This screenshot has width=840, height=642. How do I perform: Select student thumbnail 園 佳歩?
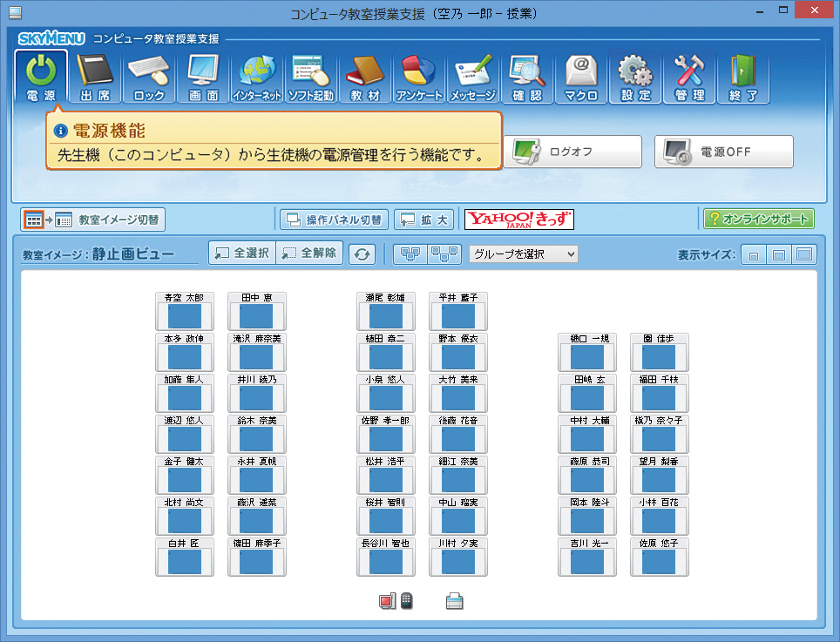coord(660,352)
